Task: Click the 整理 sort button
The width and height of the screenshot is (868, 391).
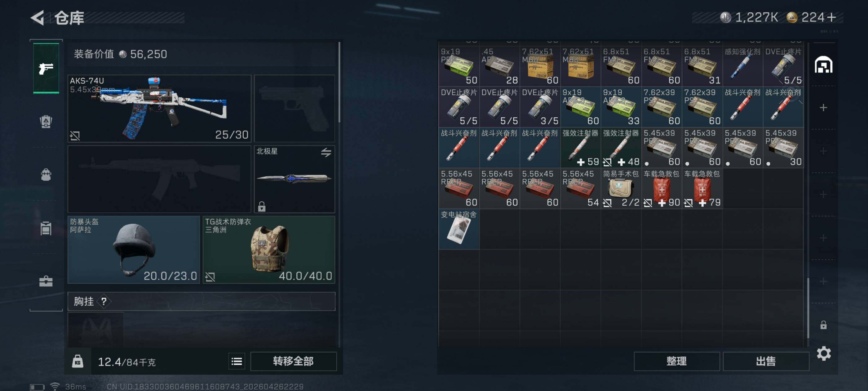Action: pos(676,361)
